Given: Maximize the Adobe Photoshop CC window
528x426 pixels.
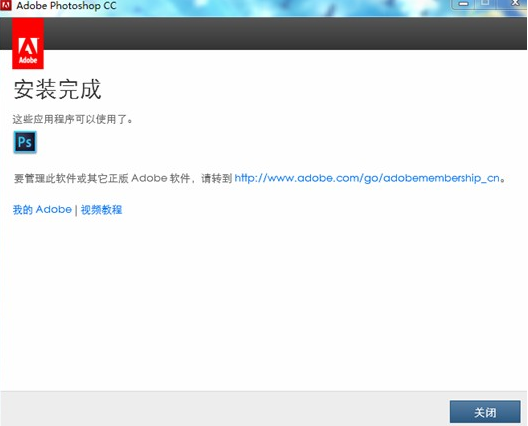Looking at the screenshot, I should (x=486, y=3).
